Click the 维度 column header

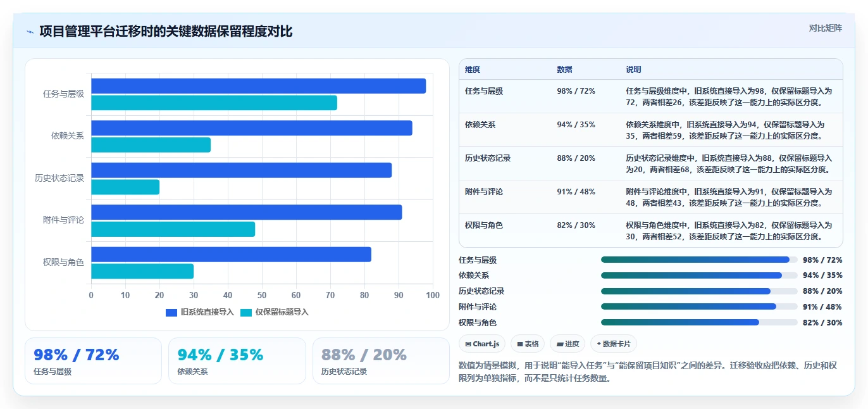click(x=473, y=70)
